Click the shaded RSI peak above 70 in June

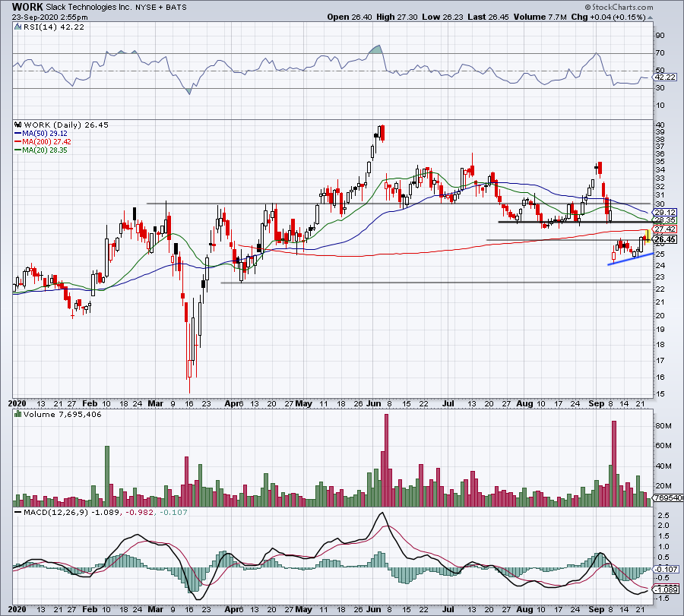376,49
